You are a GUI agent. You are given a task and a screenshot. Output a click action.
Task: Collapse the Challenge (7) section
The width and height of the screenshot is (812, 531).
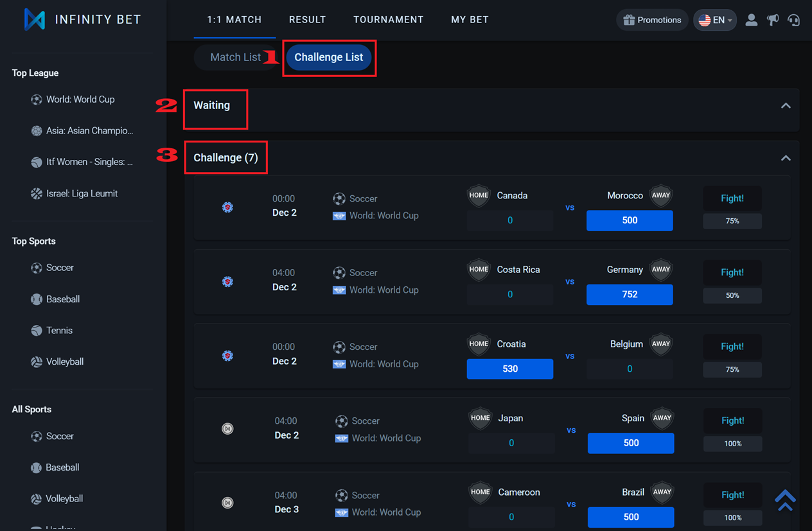[785, 158]
